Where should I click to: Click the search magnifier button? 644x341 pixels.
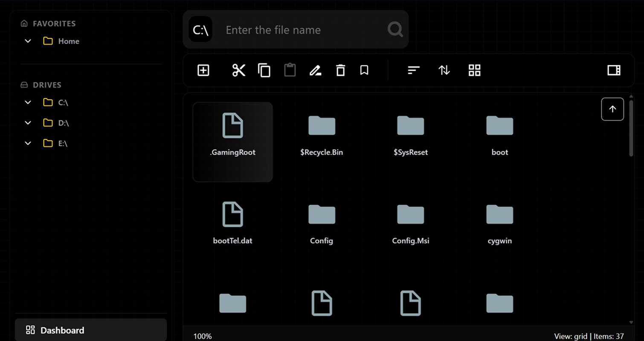point(395,29)
